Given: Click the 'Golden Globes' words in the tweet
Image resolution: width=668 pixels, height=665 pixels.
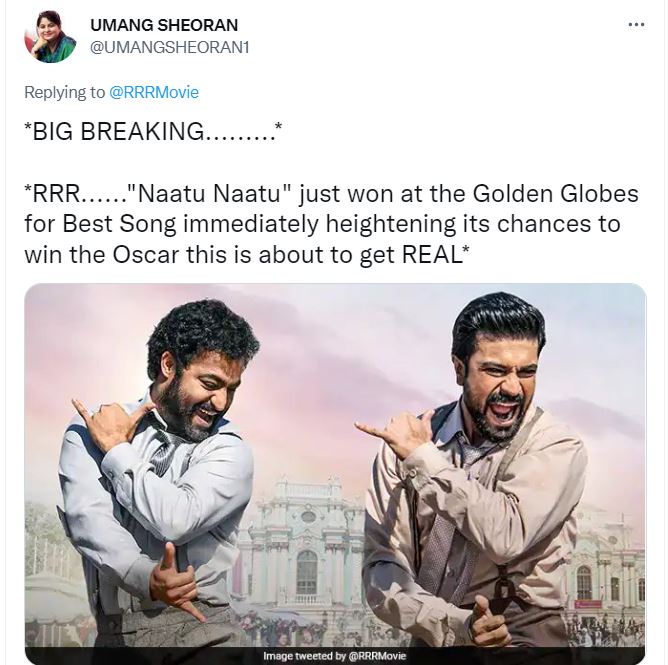Looking at the screenshot, I should click(x=556, y=193).
